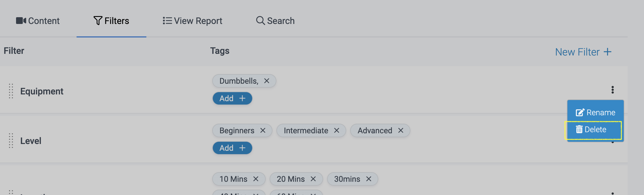Remove the Dumbbells tag
644x195 pixels.
(x=267, y=81)
